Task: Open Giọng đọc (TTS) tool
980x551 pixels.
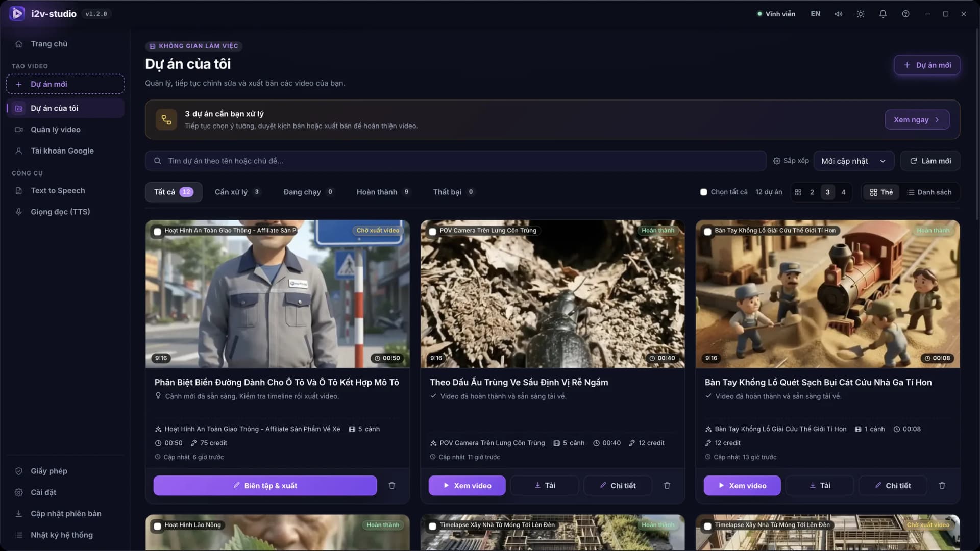Action: point(65,212)
